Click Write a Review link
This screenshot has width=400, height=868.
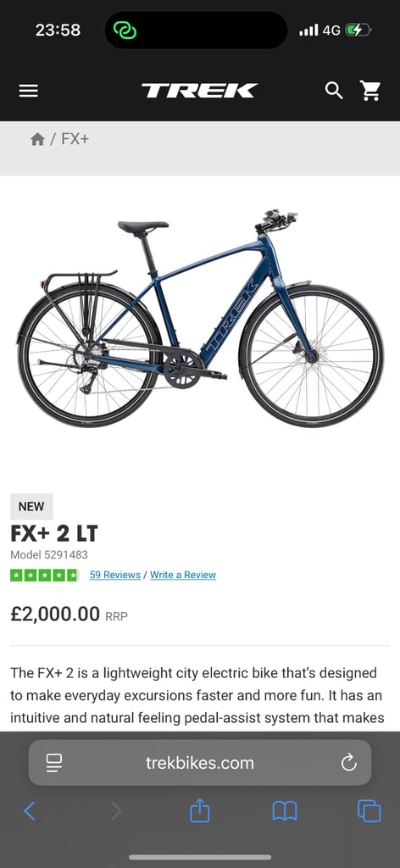183,576
